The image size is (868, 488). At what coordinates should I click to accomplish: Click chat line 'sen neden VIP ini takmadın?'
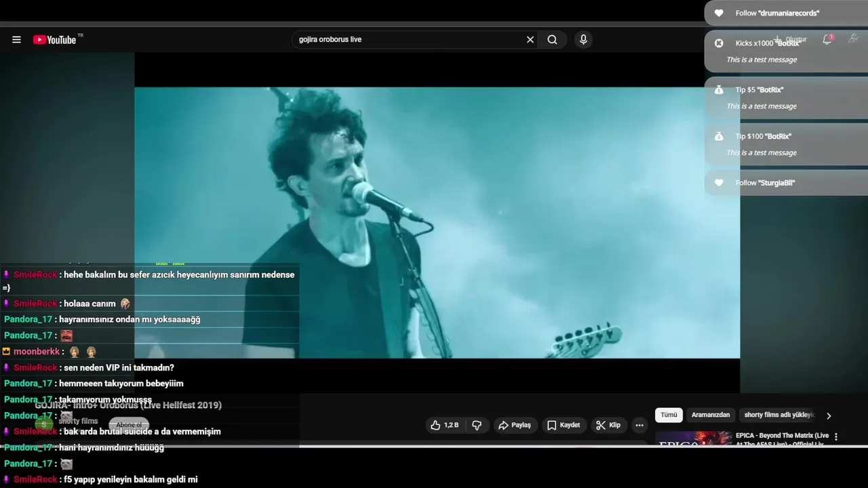[119, 368]
